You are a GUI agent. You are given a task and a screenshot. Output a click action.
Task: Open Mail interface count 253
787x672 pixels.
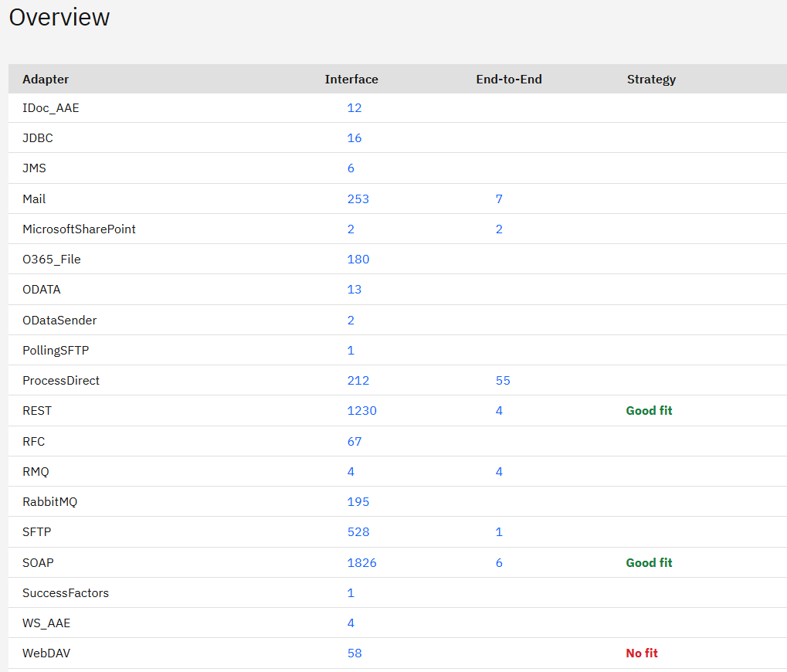[x=358, y=199]
